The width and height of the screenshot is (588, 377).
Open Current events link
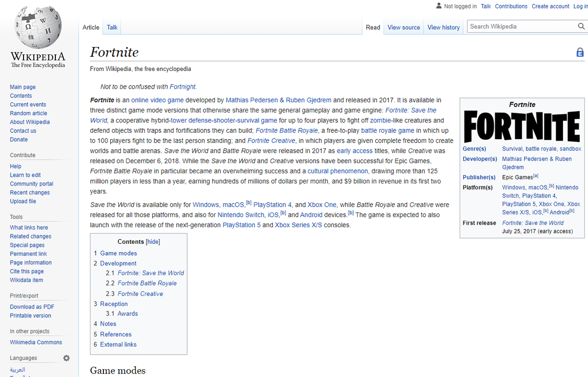[28, 105]
